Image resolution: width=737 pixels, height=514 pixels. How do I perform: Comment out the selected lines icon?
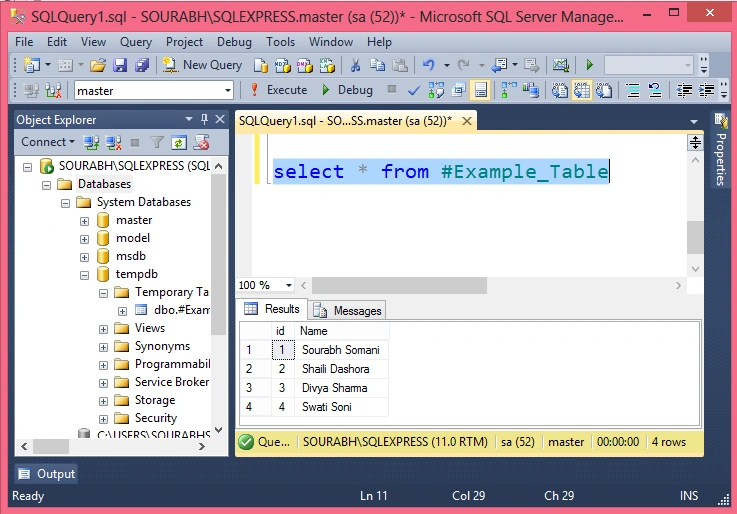633,90
